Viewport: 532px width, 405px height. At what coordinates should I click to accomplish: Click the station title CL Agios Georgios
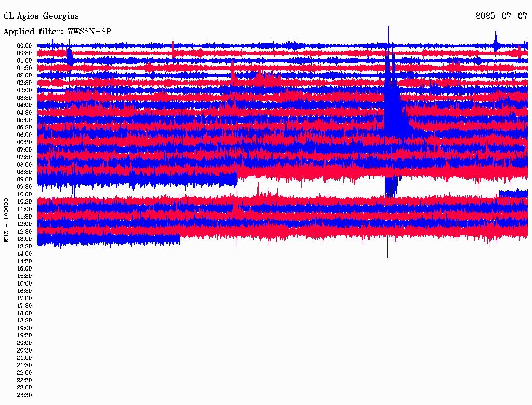click(x=41, y=16)
